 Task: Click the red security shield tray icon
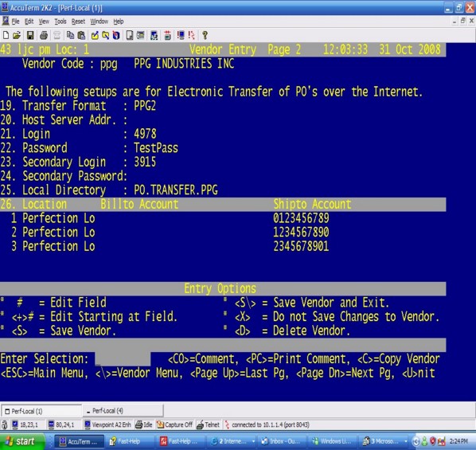point(432,441)
